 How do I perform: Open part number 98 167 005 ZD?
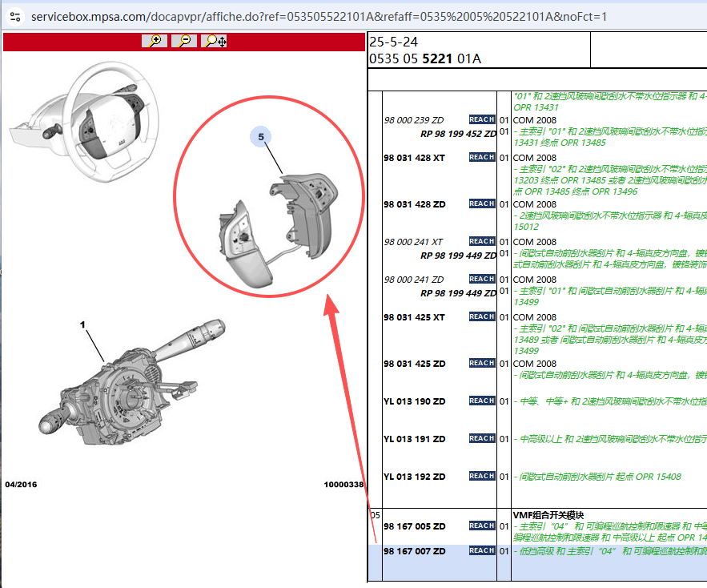[x=414, y=526]
